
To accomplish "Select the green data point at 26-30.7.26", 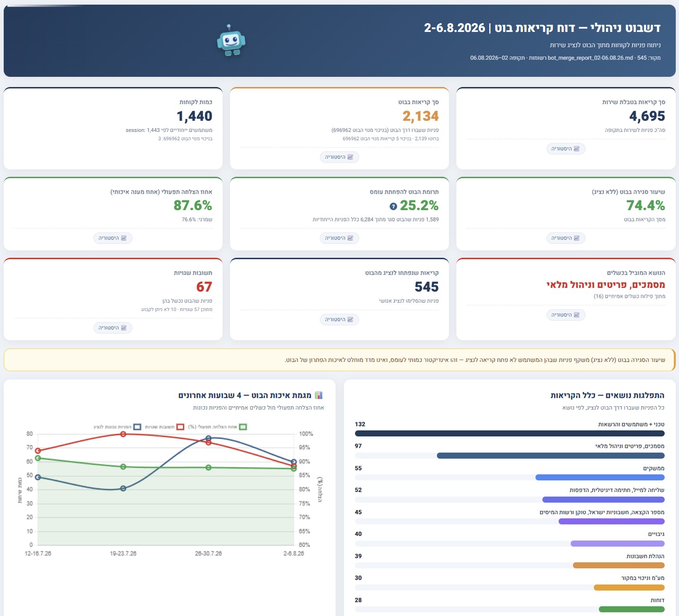I will point(208,468).
